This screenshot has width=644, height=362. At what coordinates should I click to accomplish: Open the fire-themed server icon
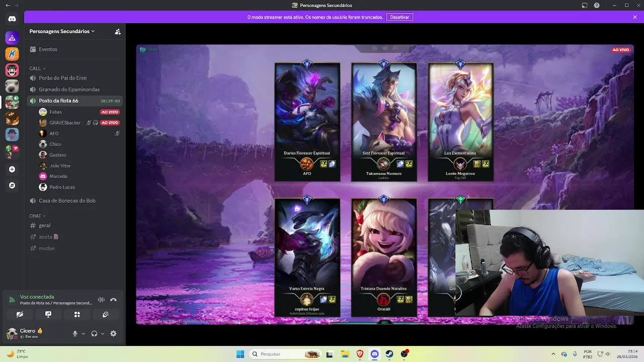pyautogui.click(x=12, y=118)
